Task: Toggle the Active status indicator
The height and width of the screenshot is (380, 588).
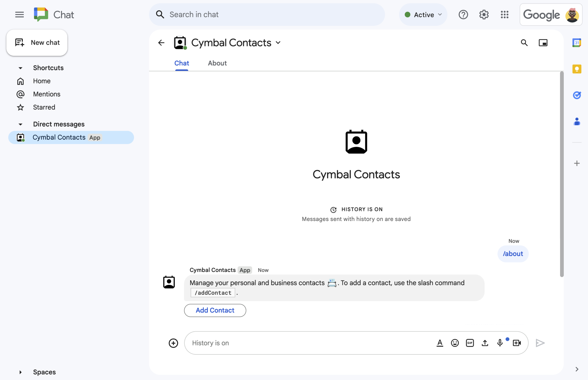Action: tap(423, 14)
